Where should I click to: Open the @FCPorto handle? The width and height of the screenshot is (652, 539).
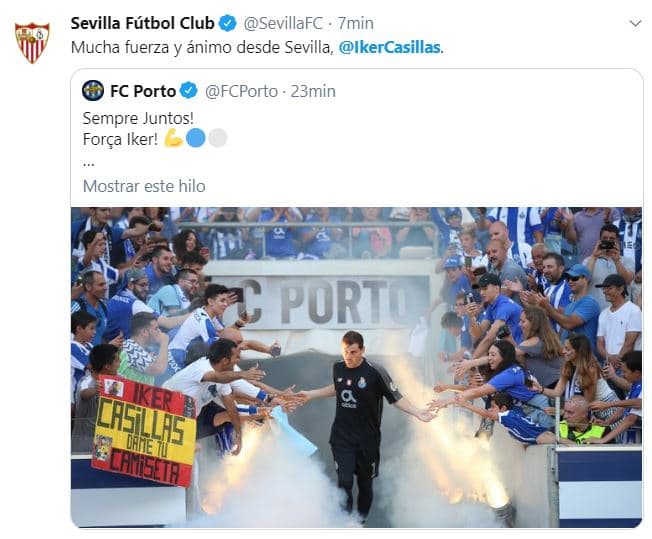point(241,91)
